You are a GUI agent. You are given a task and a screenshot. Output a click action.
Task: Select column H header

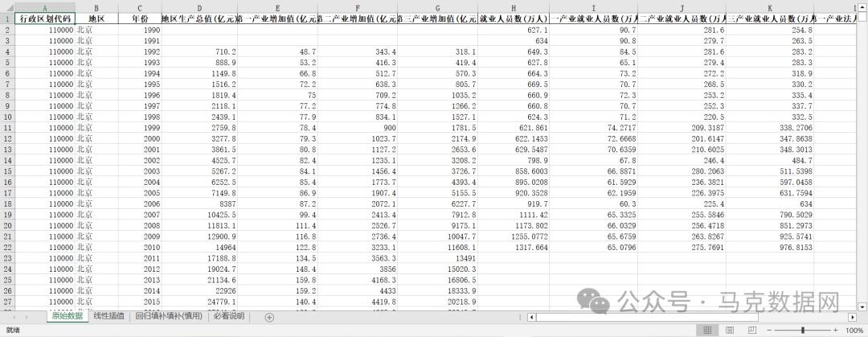pos(514,7)
